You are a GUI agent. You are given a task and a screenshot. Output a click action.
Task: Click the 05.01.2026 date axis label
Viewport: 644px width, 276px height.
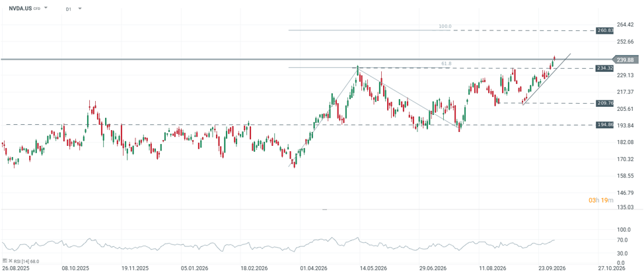point(196,267)
